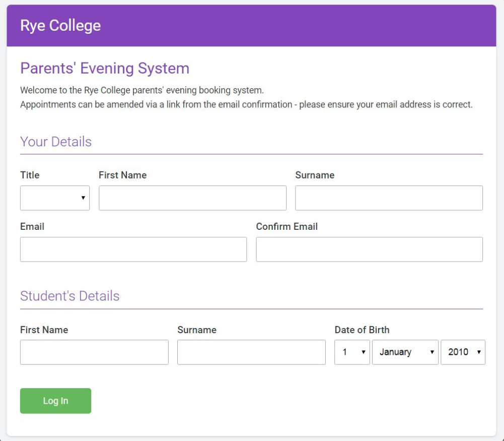Screen dimensions: 504x441
Task: Click the Parents' Evening System heading
Action: click(105, 68)
